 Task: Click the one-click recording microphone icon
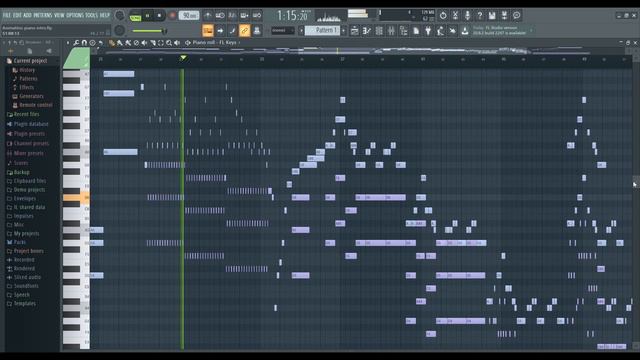coord(467,16)
